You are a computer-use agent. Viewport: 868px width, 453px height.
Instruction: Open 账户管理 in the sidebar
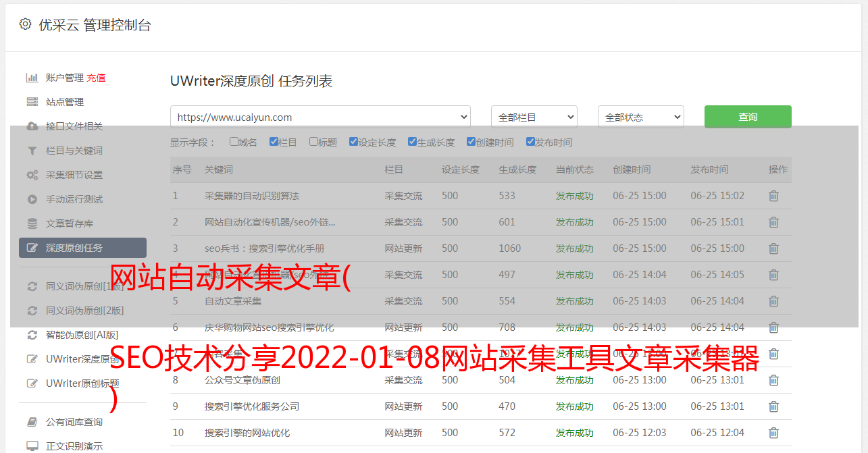point(65,78)
